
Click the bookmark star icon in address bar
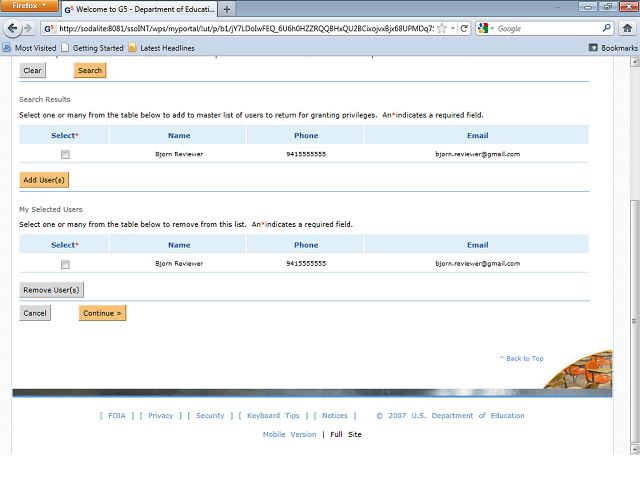click(x=442, y=28)
